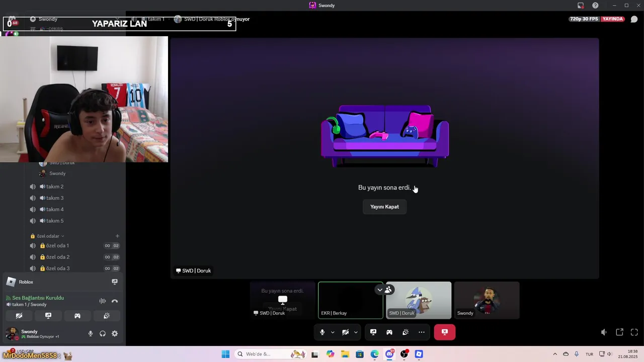This screenshot has height=362, width=644.
Task: Open Discord help question mark icon
Action: pos(595,6)
